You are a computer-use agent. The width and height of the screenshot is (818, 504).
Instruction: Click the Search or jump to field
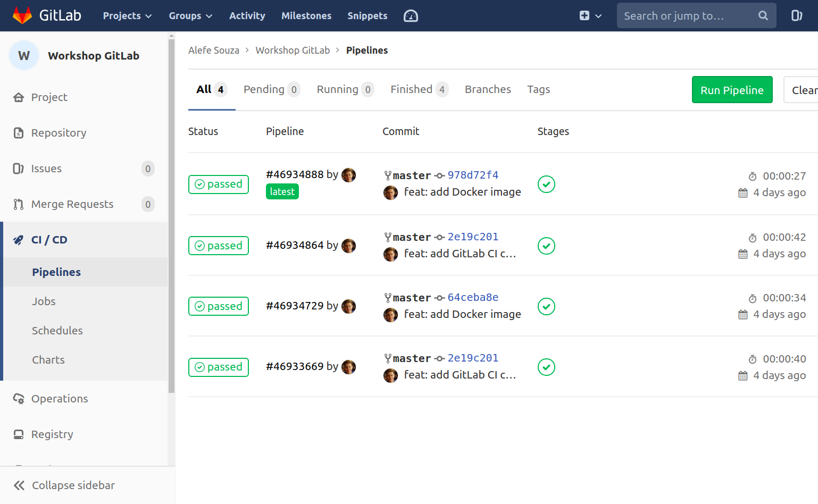coord(696,15)
